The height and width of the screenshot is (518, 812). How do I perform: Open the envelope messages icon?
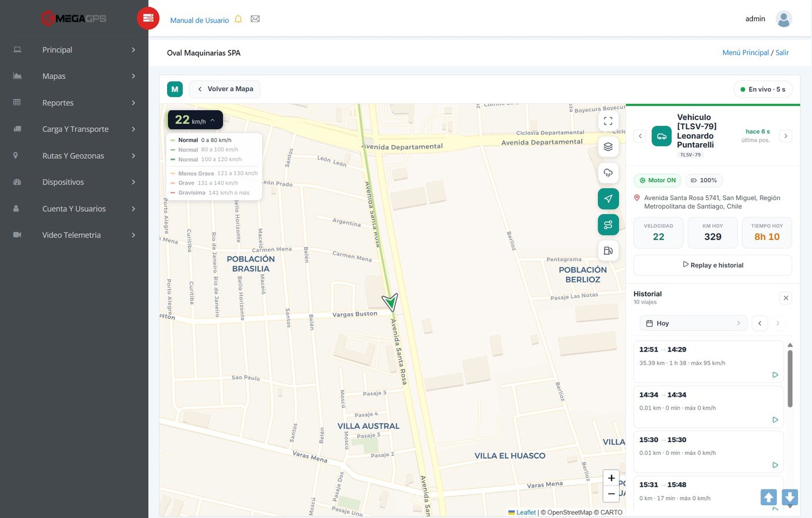click(255, 19)
